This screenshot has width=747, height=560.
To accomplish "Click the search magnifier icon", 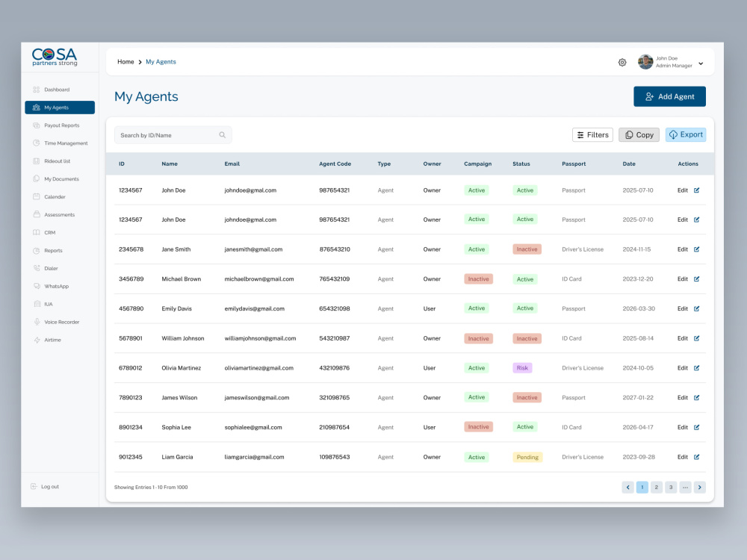I will coord(223,135).
